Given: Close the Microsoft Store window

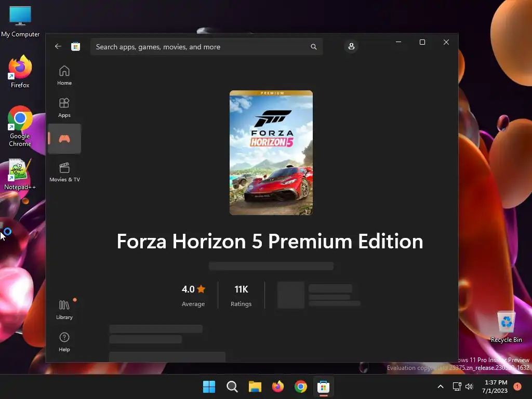Looking at the screenshot, I should tap(446, 42).
